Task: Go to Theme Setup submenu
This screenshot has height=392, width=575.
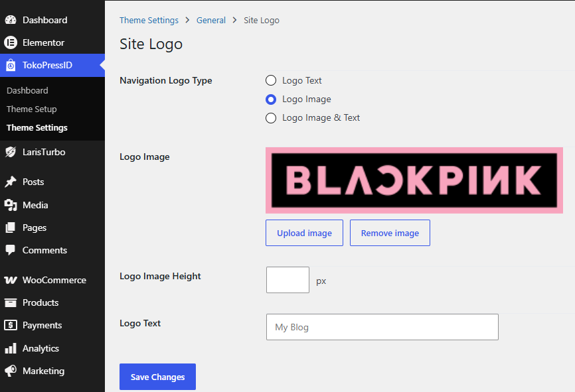Action: (31, 109)
